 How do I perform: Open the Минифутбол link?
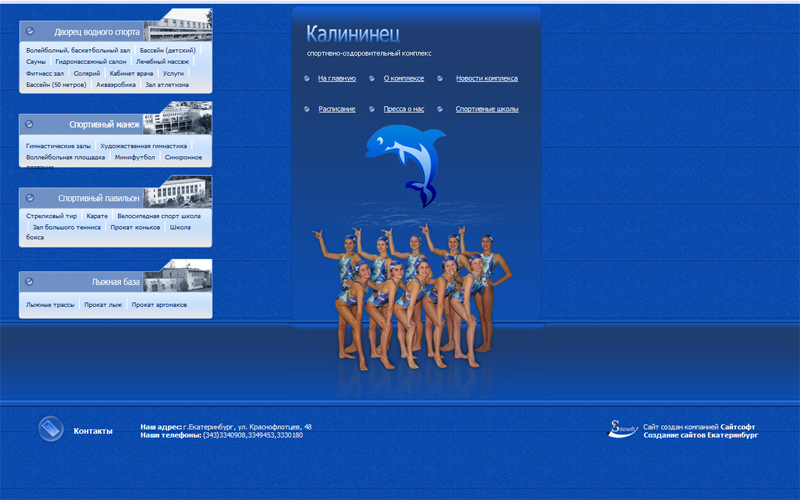[x=135, y=157]
